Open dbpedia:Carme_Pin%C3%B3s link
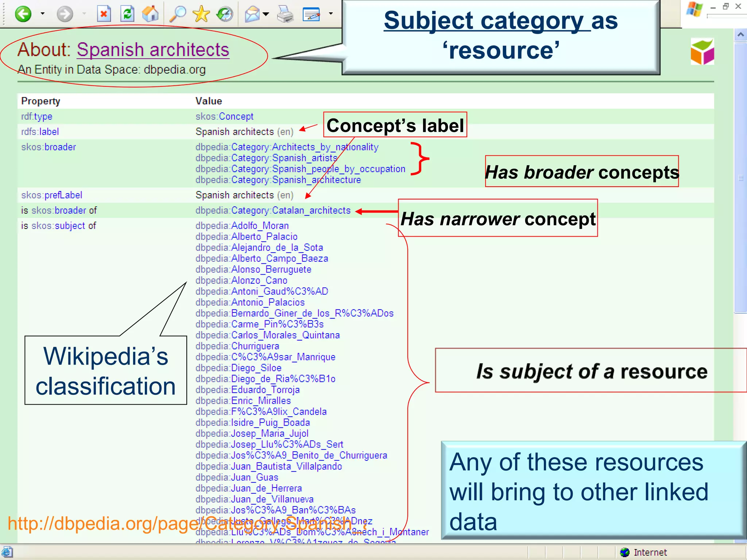The width and height of the screenshot is (747, 560). pos(259,324)
